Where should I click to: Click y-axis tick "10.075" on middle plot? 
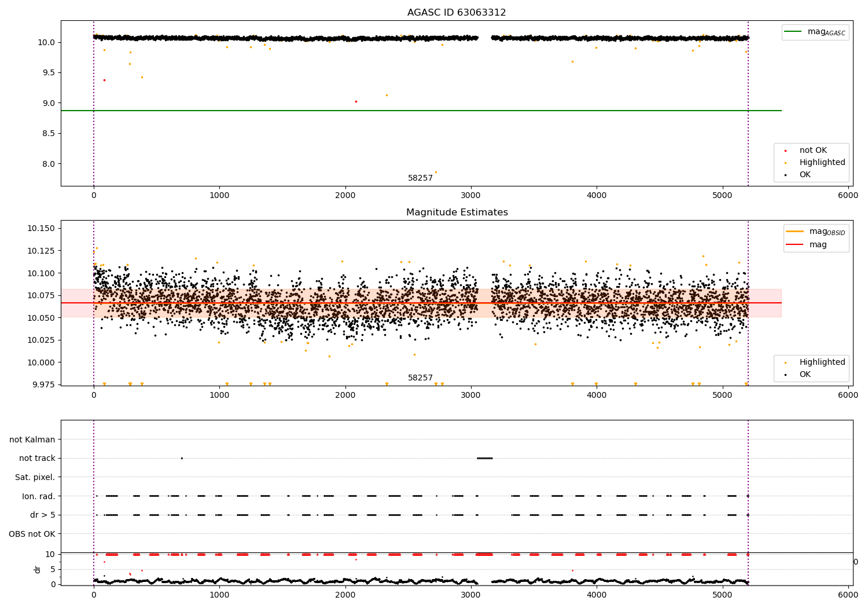(x=42, y=295)
